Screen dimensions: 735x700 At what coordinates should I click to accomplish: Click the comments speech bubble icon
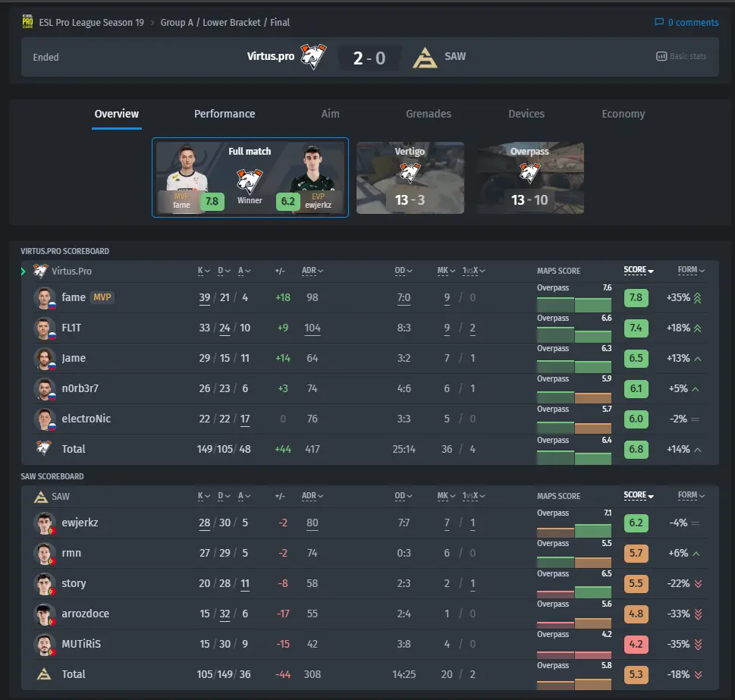pos(659,22)
